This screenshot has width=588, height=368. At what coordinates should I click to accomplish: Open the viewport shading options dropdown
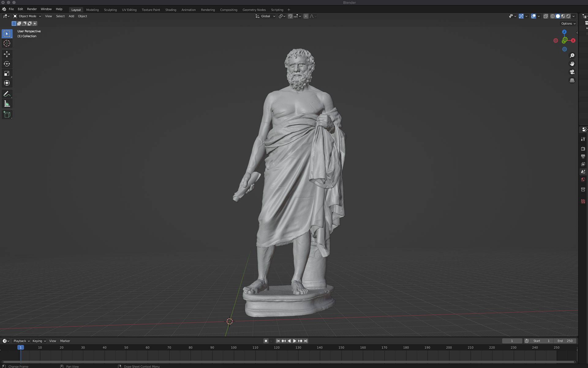574,16
